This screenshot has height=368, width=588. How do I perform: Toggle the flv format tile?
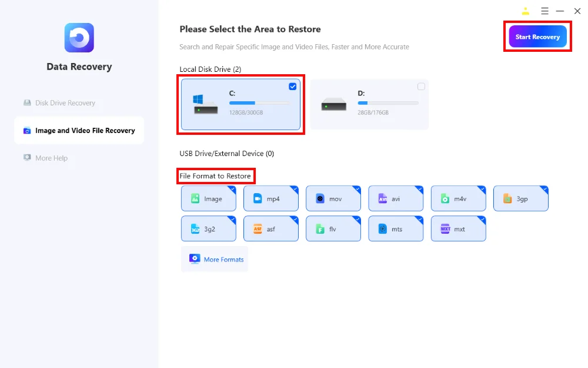pyautogui.click(x=332, y=229)
